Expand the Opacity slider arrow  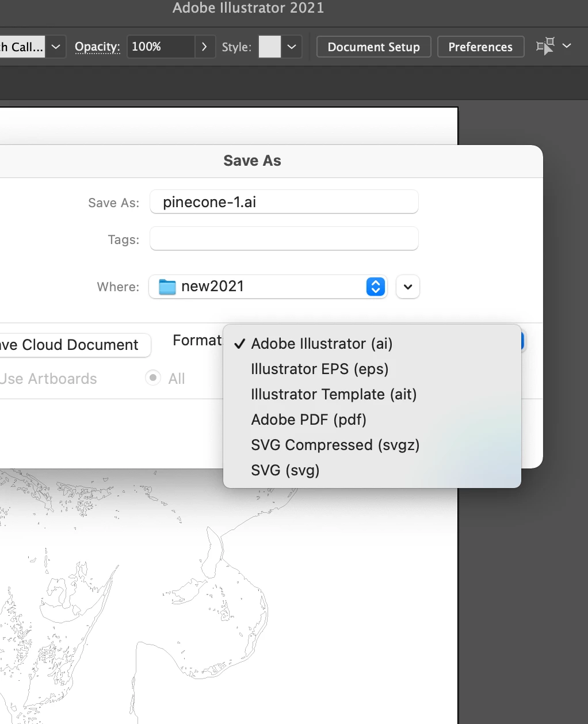[x=204, y=47]
